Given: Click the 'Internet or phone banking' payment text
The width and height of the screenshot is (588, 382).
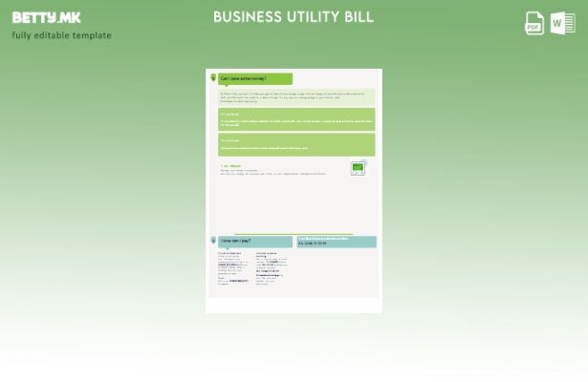Looking at the screenshot, I should tap(270, 254).
